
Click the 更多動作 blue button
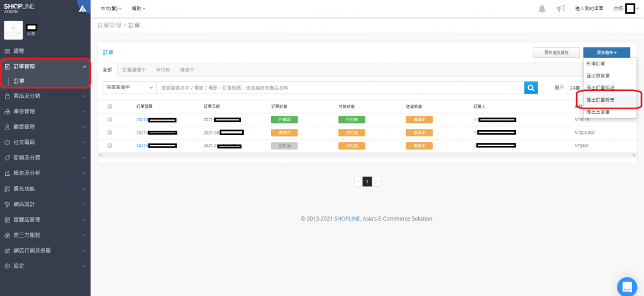pos(606,53)
